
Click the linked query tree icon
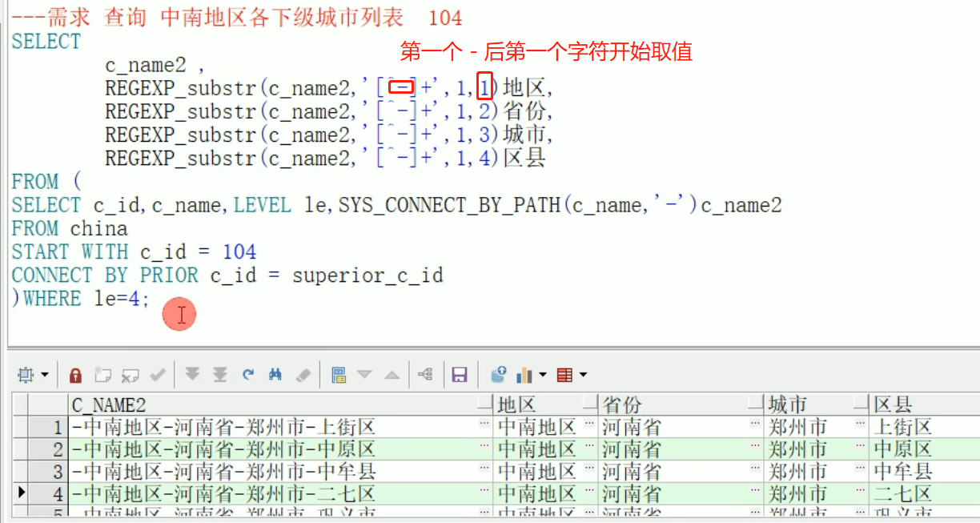[425, 374]
